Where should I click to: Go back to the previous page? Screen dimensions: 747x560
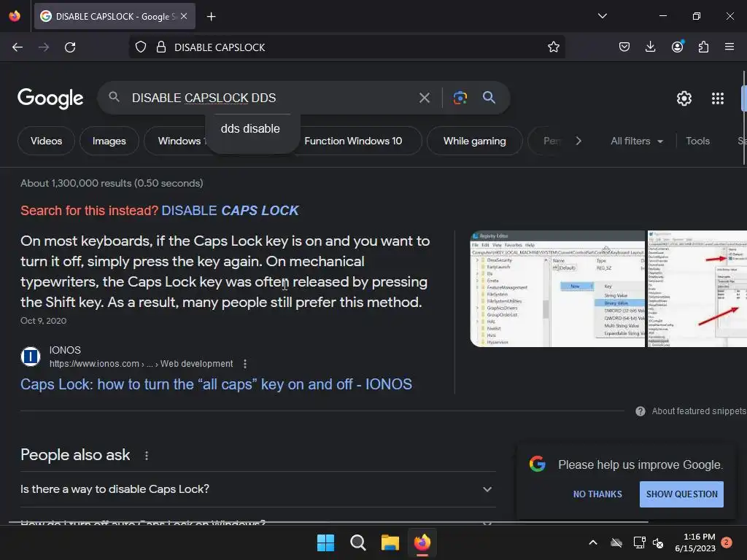pos(18,47)
